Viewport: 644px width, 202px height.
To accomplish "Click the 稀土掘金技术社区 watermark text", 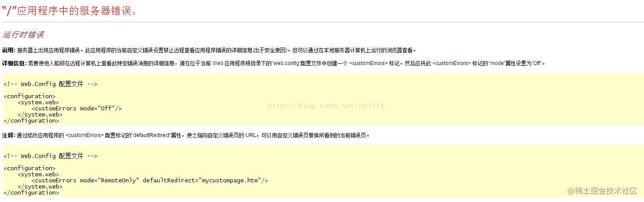I will click(x=606, y=191).
